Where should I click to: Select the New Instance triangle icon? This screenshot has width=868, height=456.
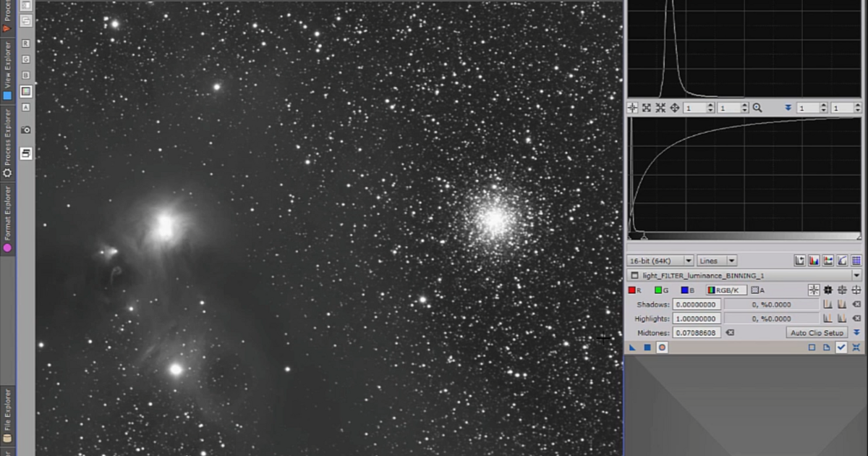[633, 347]
